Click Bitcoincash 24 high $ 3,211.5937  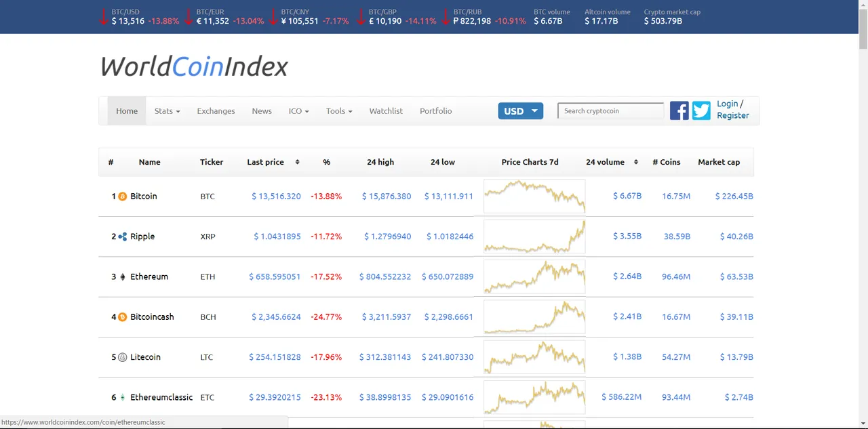coord(386,316)
